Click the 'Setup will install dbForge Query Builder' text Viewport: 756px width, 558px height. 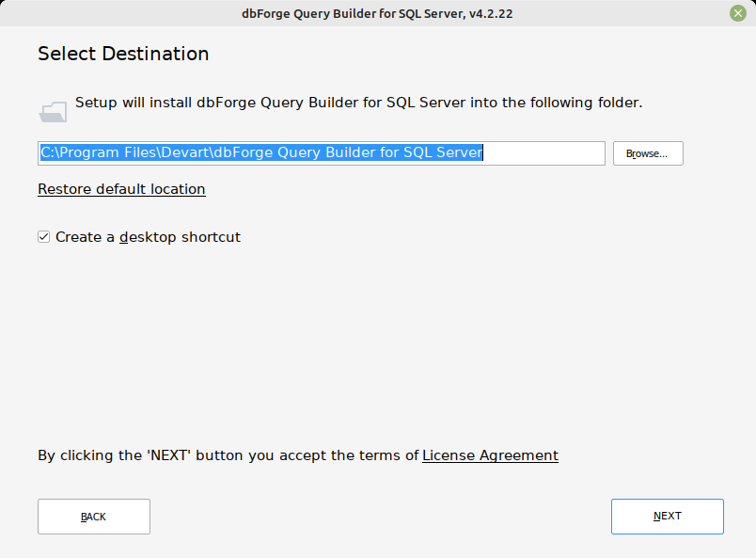click(358, 103)
